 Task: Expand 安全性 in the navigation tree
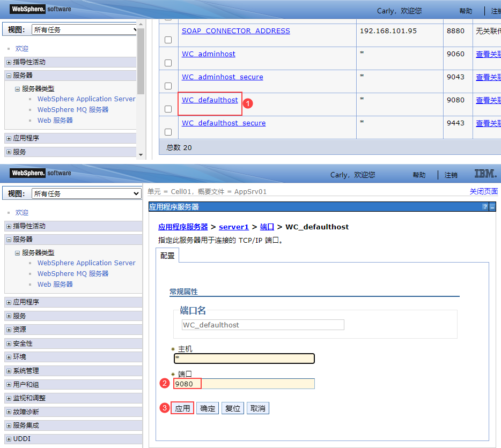(x=9, y=344)
